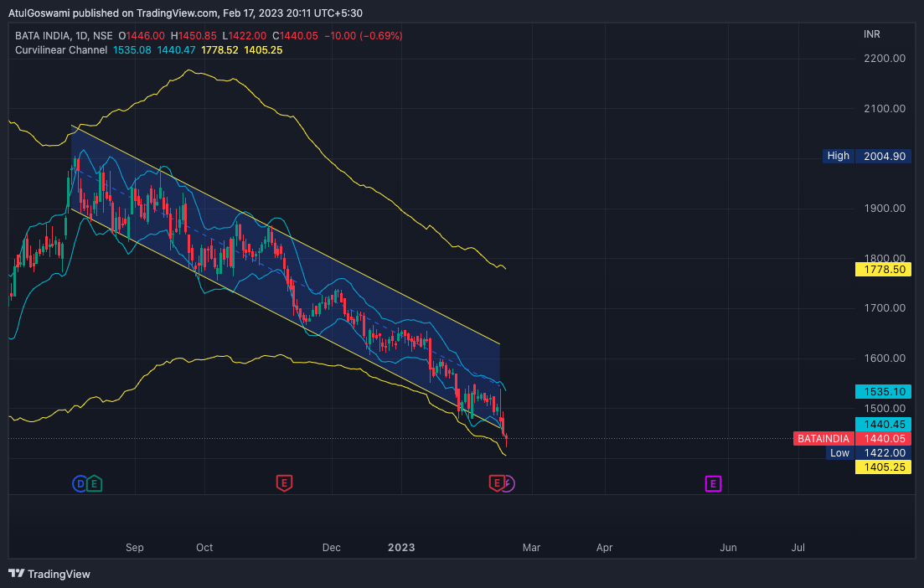
Task: Click the purple lightning bolt event icon
Action: tap(508, 484)
